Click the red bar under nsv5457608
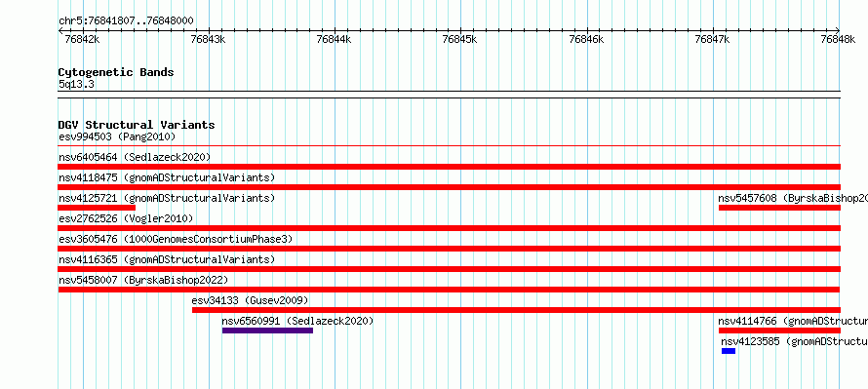Screen dimensions: 868x389 [x=779, y=208]
